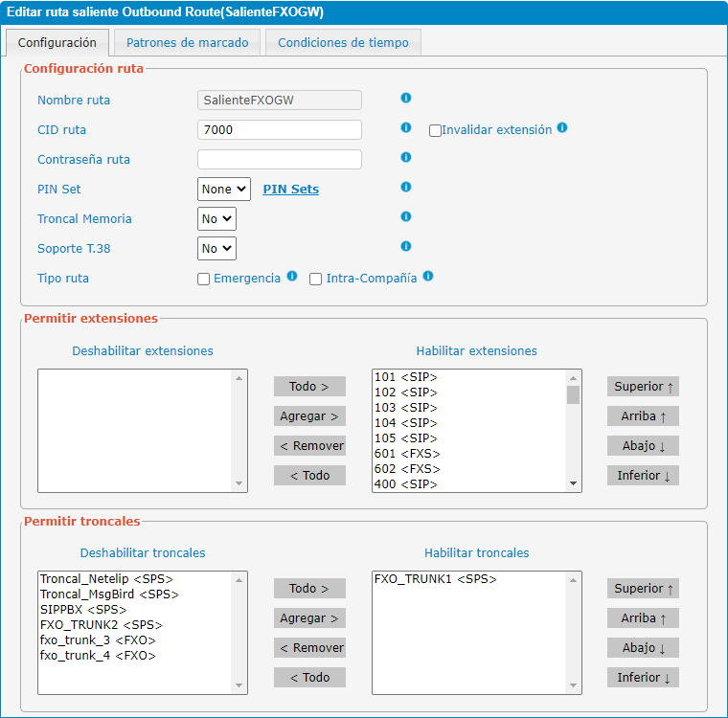The height and width of the screenshot is (718, 728).
Task: Follow the PIN Sets link
Action: pos(290,190)
